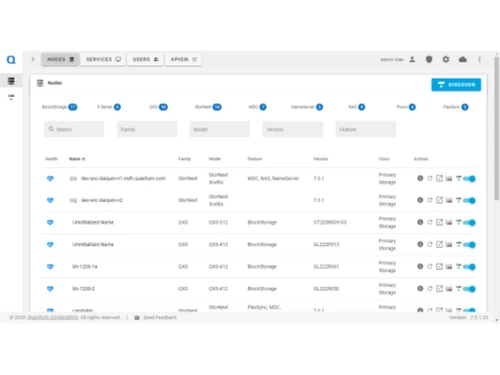Show info for QXS-312 Uninitialized Name node
The width and height of the screenshot is (500, 375).
(x=420, y=222)
